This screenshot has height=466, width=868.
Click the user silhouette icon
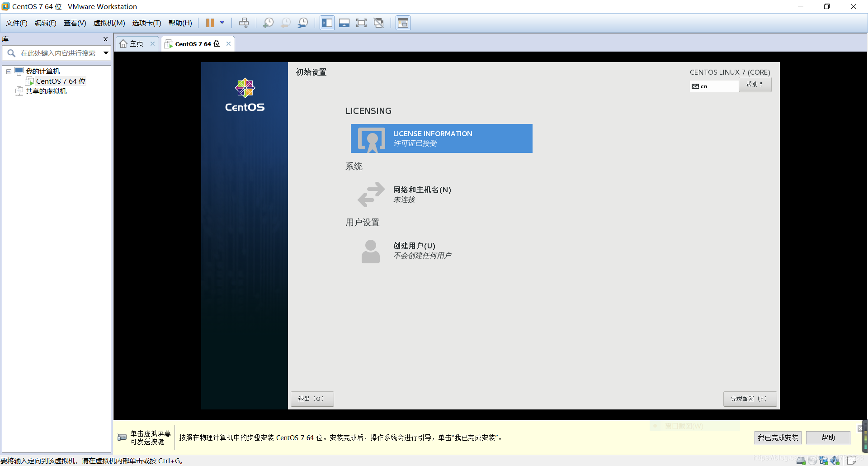pyautogui.click(x=371, y=251)
